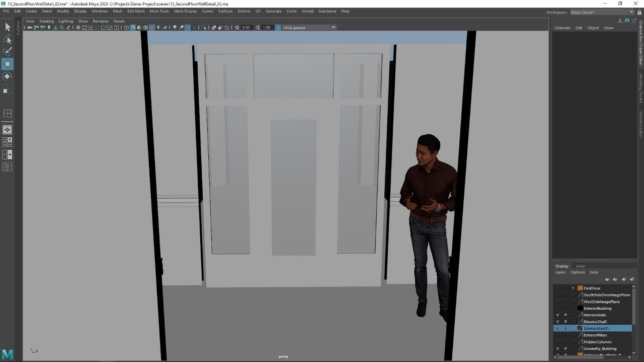Screen dimensions: 644x362
Task: Open the Arnold menu
Action: pyautogui.click(x=307, y=11)
